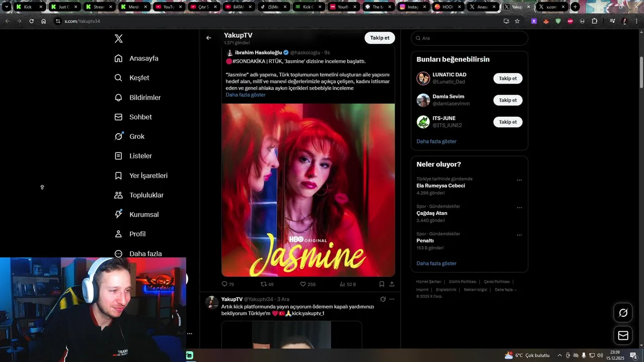Open Topluluklar in the sidebar
This screenshot has height=362, width=644.
point(139,195)
